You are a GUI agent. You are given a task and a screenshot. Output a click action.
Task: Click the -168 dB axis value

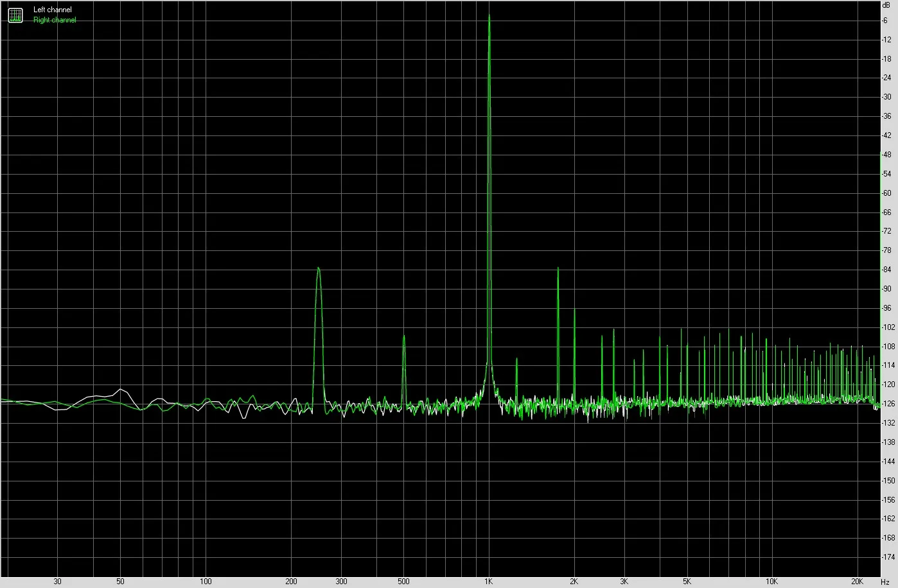(x=888, y=538)
